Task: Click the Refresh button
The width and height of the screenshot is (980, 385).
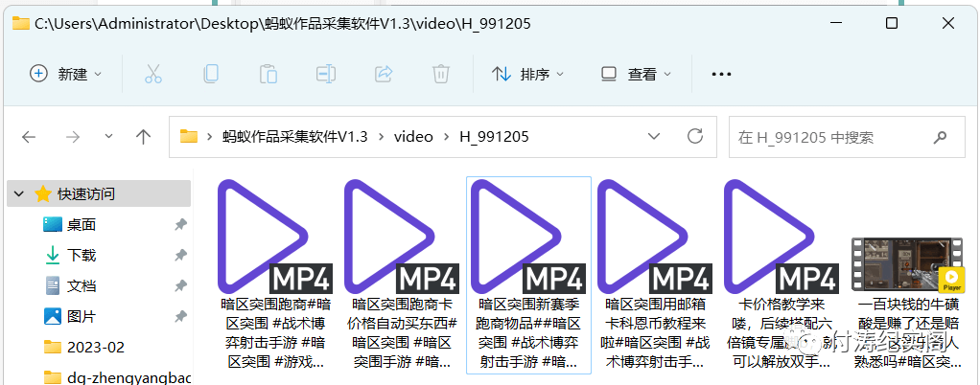Action: pyautogui.click(x=695, y=136)
